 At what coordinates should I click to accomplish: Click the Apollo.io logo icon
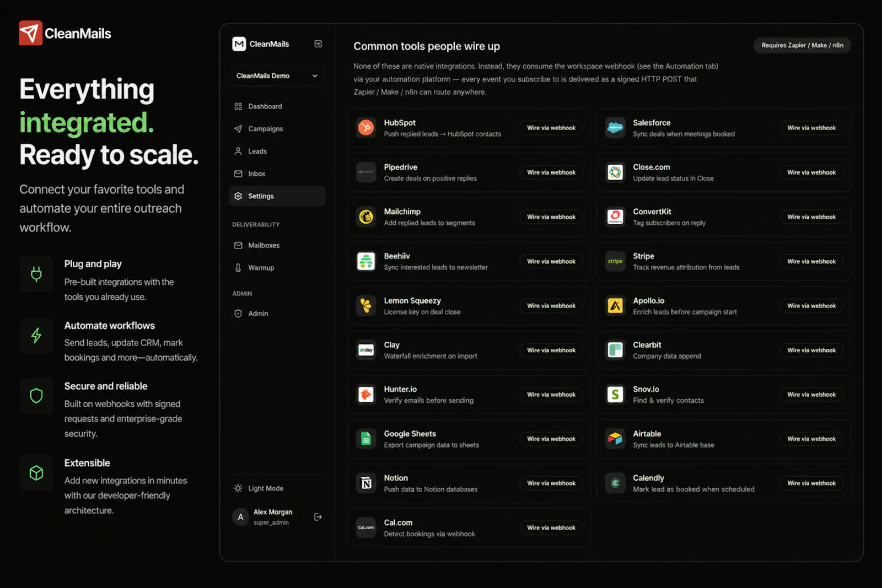point(615,306)
